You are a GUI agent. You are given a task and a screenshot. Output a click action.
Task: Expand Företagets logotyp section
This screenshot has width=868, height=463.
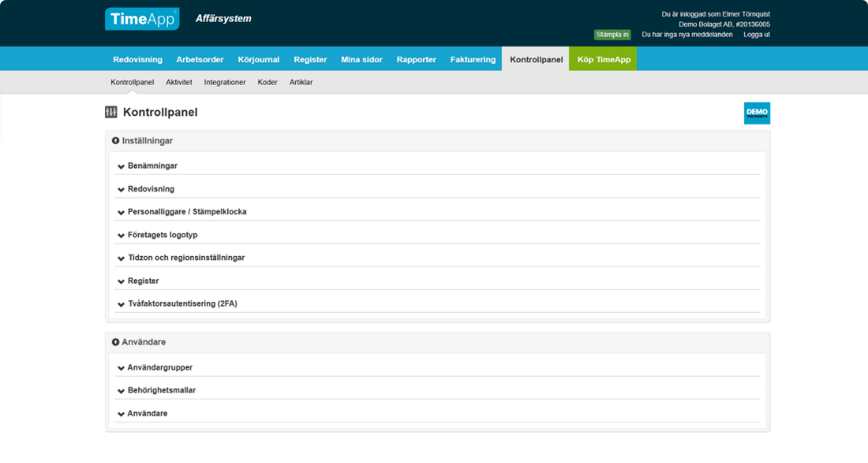162,235
